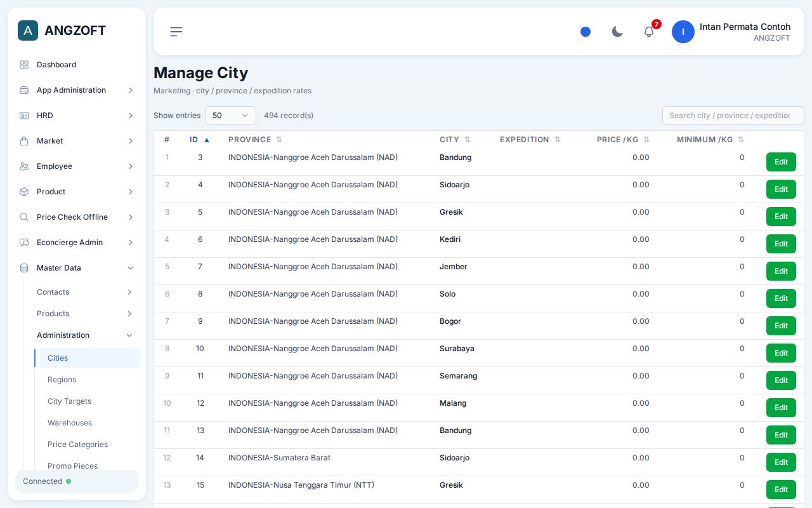Click the App Administration icon
Image resolution: width=812 pixels, height=508 pixels.
pyautogui.click(x=24, y=90)
